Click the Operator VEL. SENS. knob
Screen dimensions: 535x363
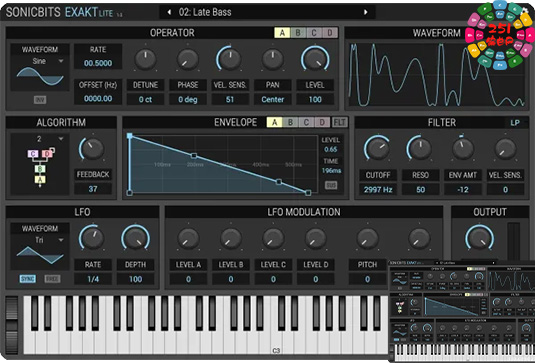point(230,59)
